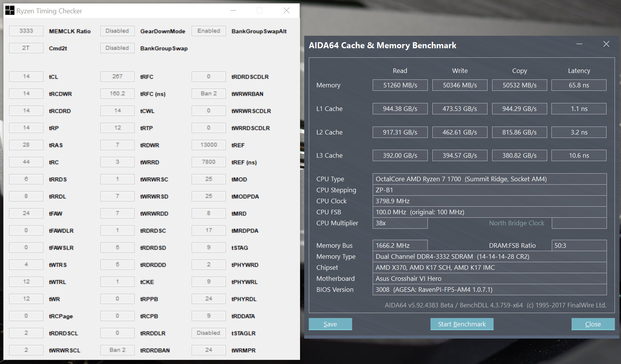Viewport: 621px width, 364px height.
Task: Select the Memory Latency result 65.8 ns
Action: [x=579, y=85]
